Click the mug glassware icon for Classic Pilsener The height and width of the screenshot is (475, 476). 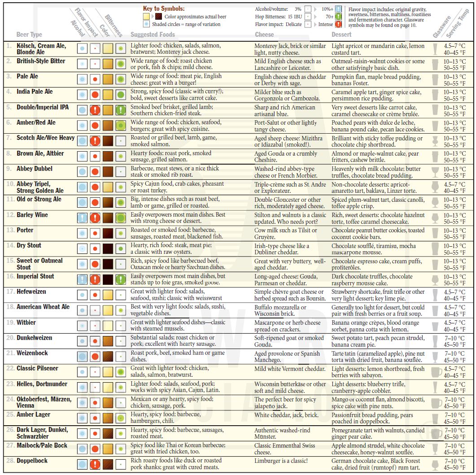tap(436, 372)
